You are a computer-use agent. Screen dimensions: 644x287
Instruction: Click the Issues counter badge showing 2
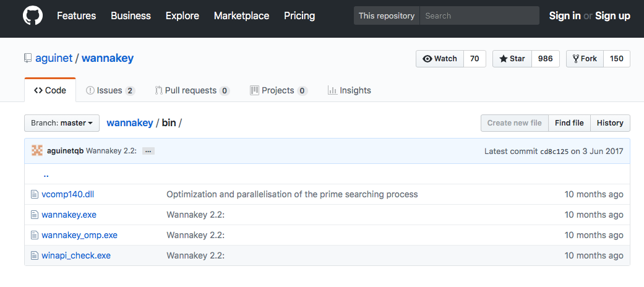click(x=130, y=91)
